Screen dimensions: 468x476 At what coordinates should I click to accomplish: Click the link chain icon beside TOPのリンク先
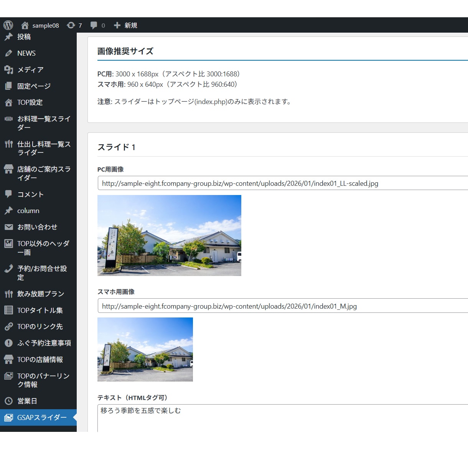(8, 327)
